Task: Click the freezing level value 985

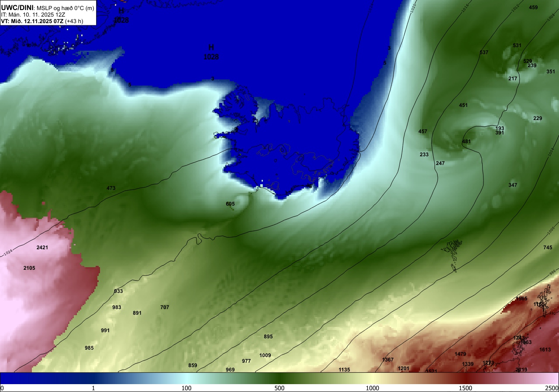Action: point(89,348)
